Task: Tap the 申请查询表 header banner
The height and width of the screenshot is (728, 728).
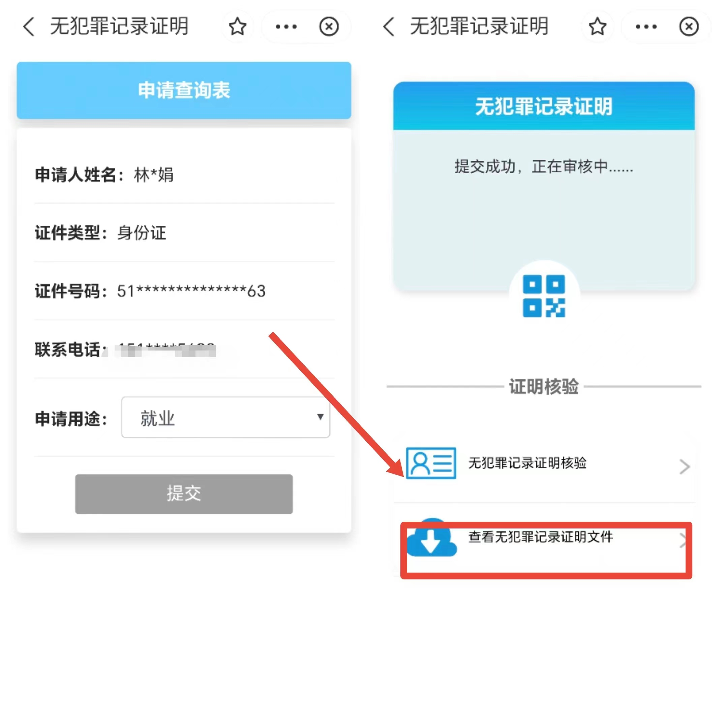Action: click(184, 90)
